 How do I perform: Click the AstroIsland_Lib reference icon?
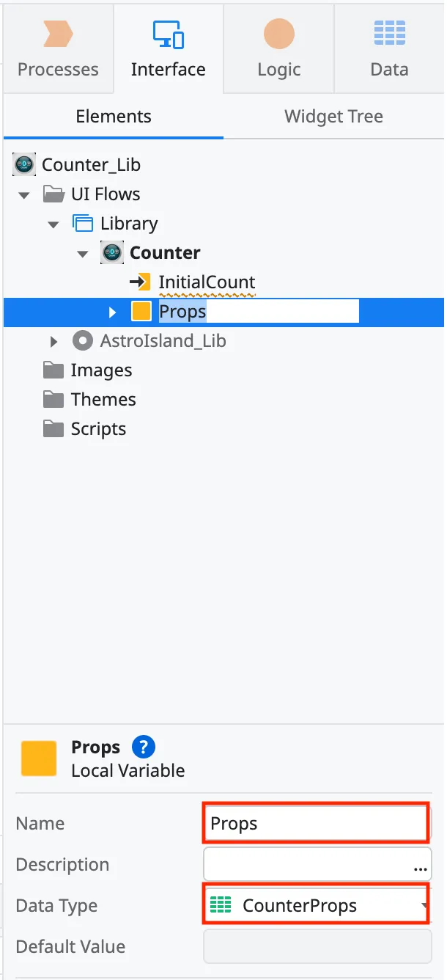82,340
